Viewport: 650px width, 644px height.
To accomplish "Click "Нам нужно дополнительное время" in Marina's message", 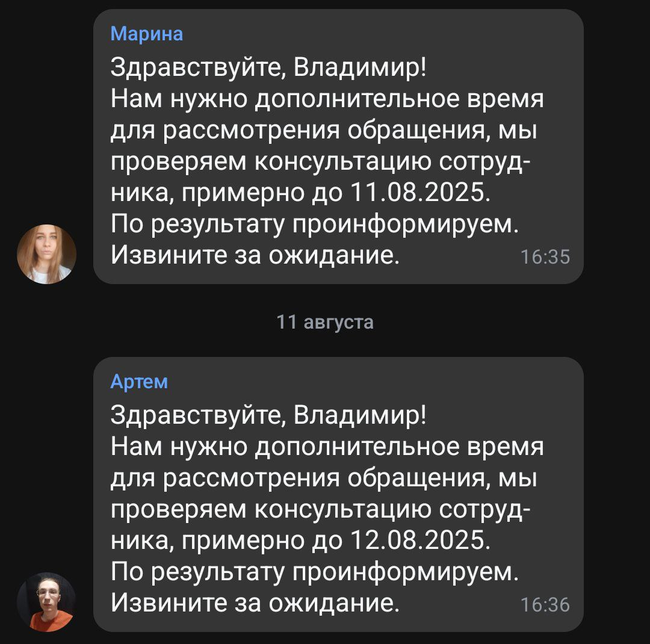I will tap(327, 98).
